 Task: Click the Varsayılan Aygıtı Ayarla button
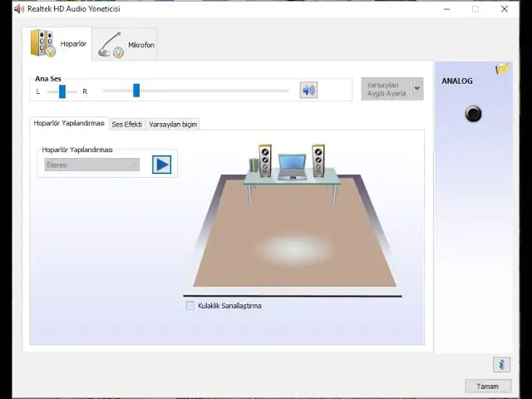pyautogui.click(x=387, y=89)
